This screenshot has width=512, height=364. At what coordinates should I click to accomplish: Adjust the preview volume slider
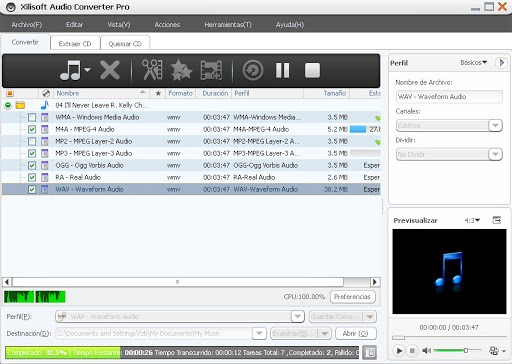(457, 350)
